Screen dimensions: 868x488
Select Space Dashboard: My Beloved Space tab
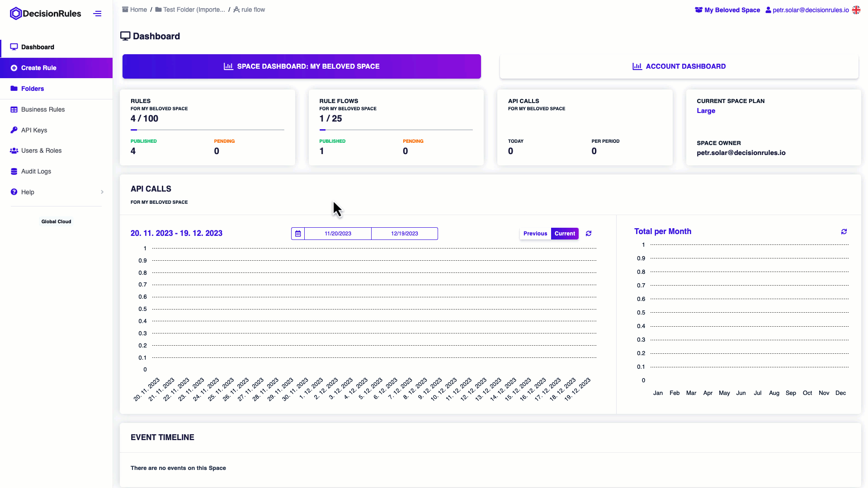302,66
